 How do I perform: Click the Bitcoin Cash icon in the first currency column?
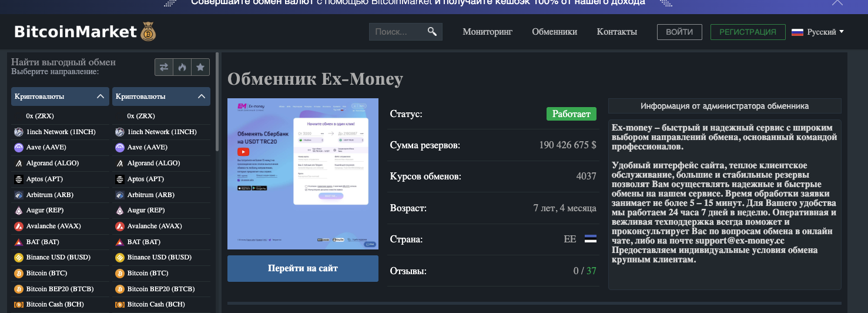(x=18, y=304)
